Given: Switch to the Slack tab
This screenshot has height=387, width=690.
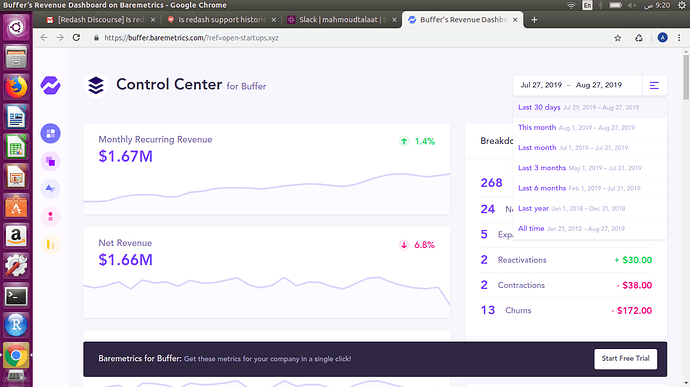Looking at the screenshot, I should pyautogui.click(x=342, y=20).
